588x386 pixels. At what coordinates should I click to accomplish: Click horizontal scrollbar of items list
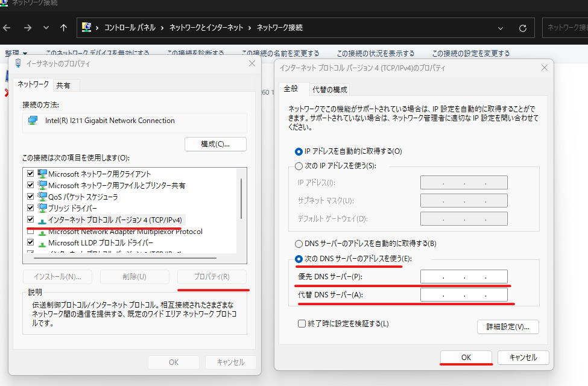tap(125, 258)
